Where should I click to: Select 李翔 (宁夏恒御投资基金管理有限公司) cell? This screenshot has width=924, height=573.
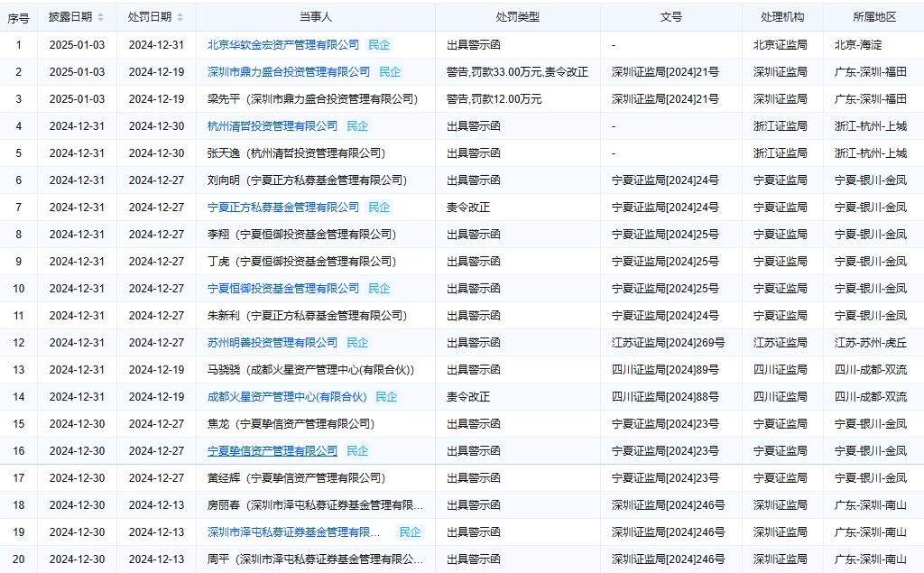point(316,235)
